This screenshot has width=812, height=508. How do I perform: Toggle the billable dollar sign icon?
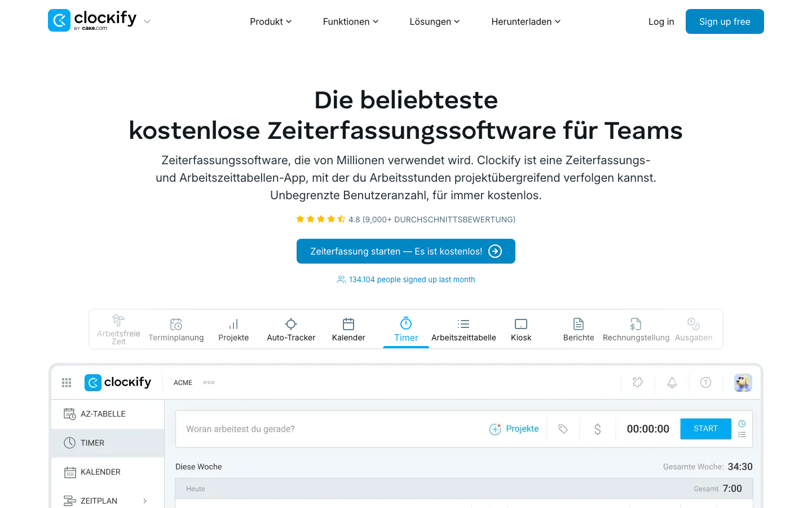click(598, 429)
